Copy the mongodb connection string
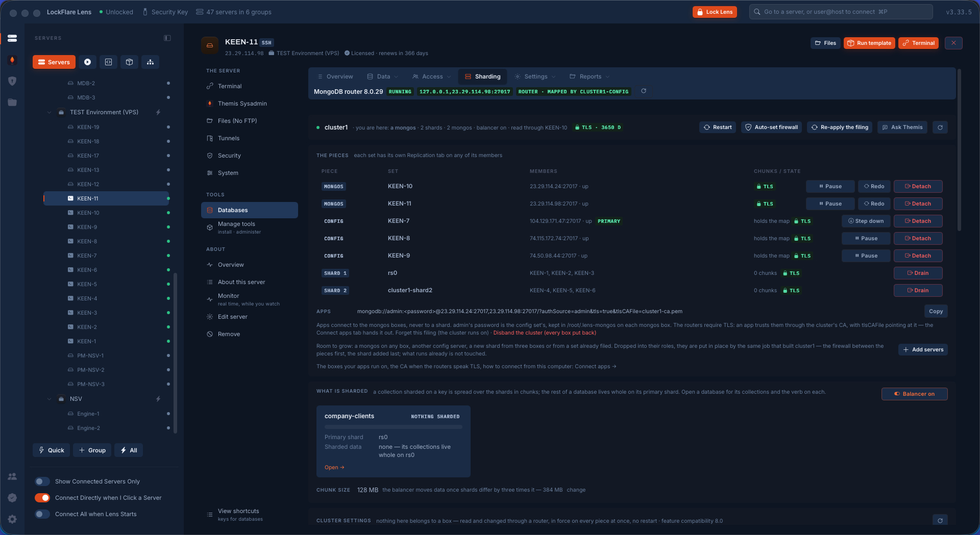Viewport: 980px width, 535px height. [936, 312]
